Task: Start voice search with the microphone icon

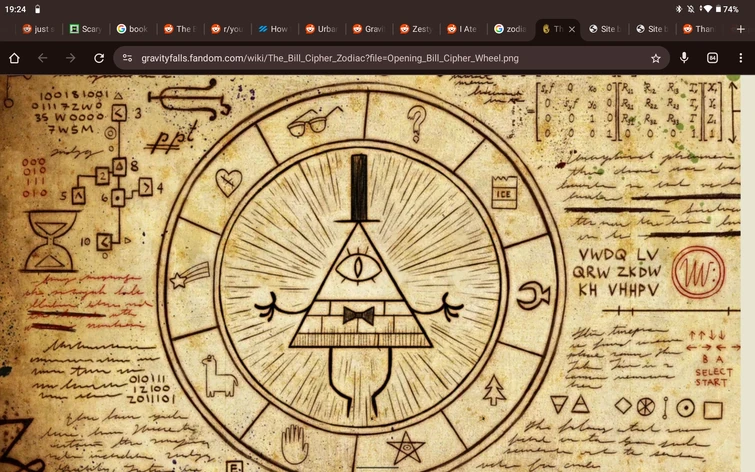Action: coord(684,58)
